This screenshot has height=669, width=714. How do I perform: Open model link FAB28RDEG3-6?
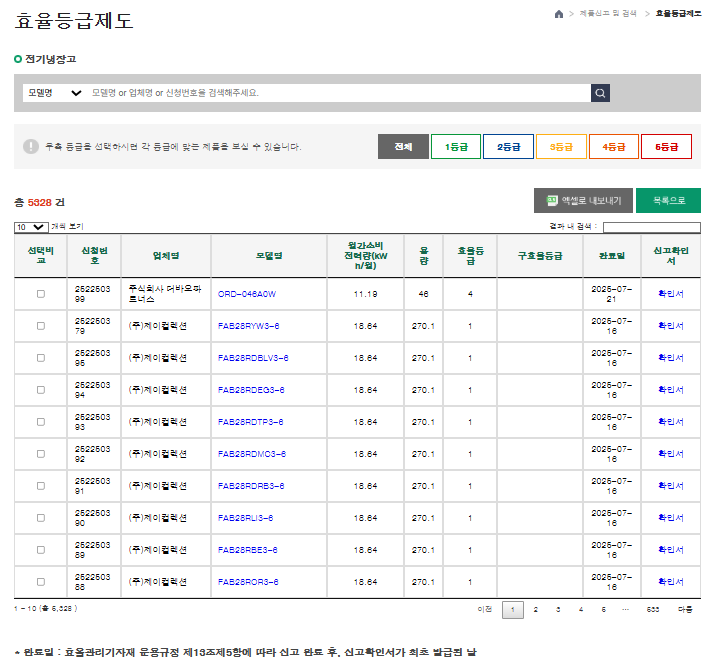pos(251,390)
